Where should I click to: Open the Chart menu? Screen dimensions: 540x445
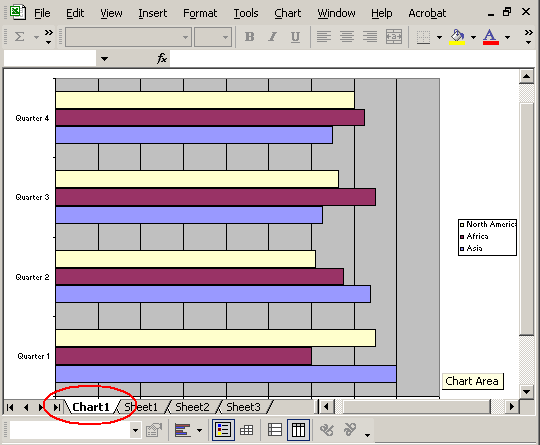click(x=288, y=13)
